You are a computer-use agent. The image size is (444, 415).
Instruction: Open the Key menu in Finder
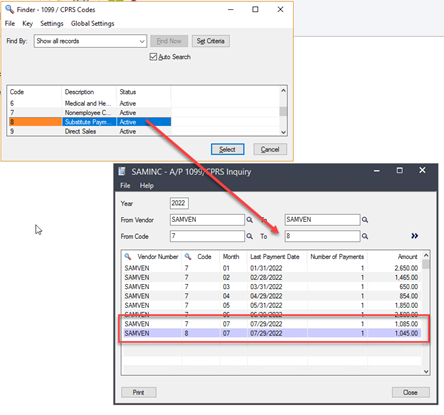(27, 23)
